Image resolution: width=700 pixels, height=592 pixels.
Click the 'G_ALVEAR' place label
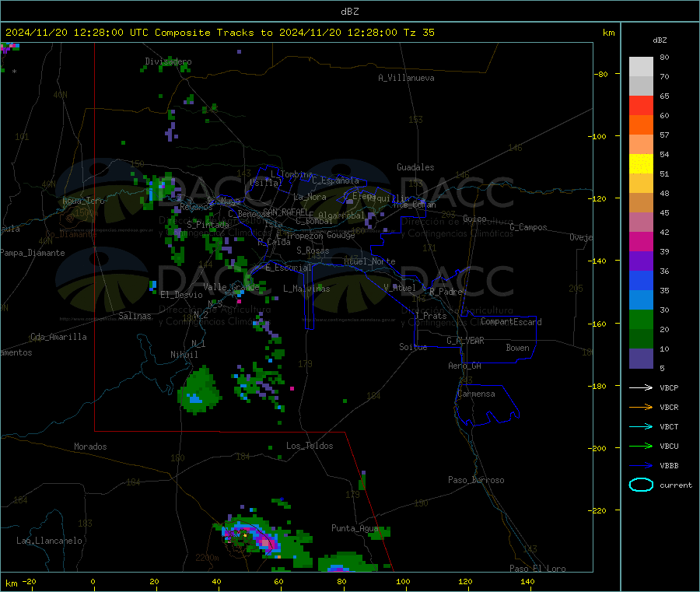click(x=465, y=341)
